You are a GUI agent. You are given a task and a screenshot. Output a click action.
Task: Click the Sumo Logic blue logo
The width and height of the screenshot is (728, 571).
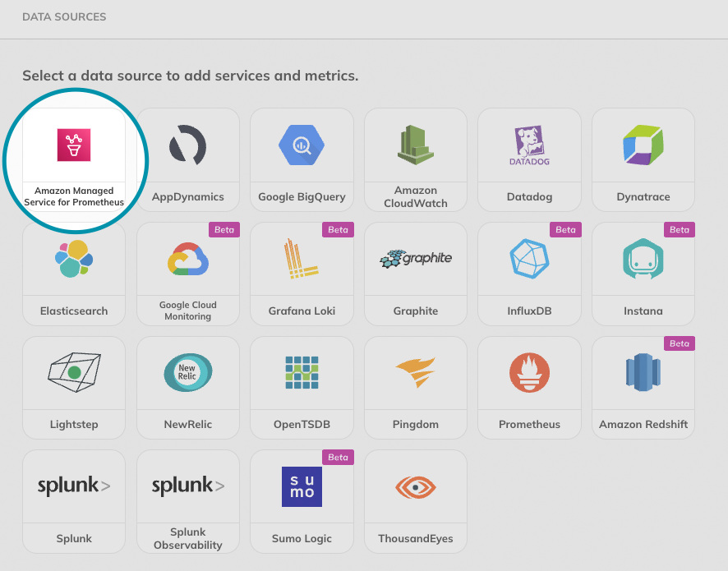pos(302,486)
